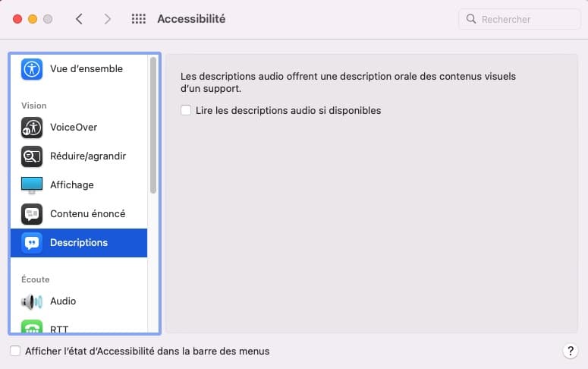Toggle Afficher l'état d'Accessibilité dans la barre
This screenshot has width=588, height=369.
pyautogui.click(x=15, y=351)
